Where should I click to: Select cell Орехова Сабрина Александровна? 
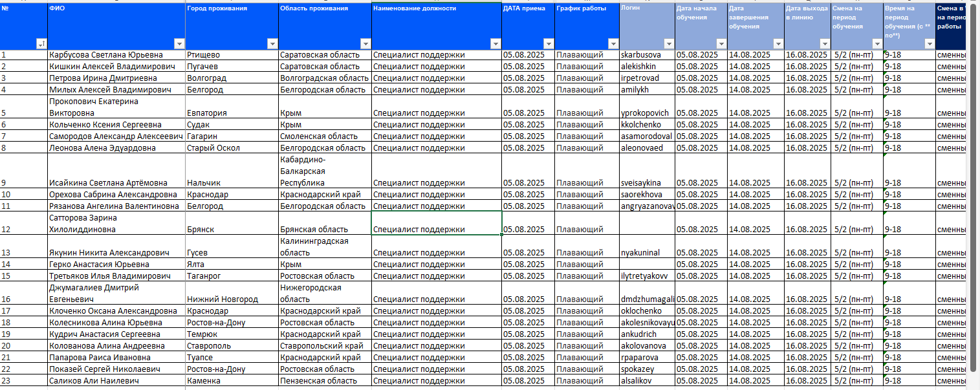pyautogui.click(x=116, y=195)
